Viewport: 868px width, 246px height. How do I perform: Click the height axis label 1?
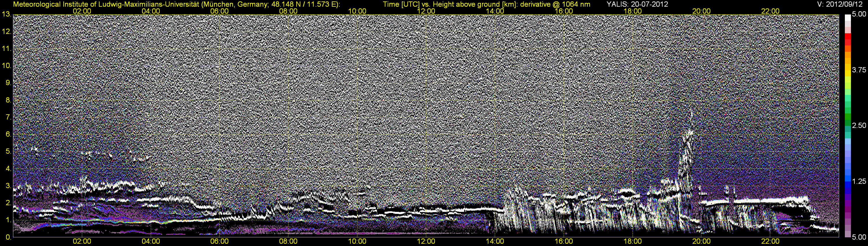pyautogui.click(x=8, y=220)
